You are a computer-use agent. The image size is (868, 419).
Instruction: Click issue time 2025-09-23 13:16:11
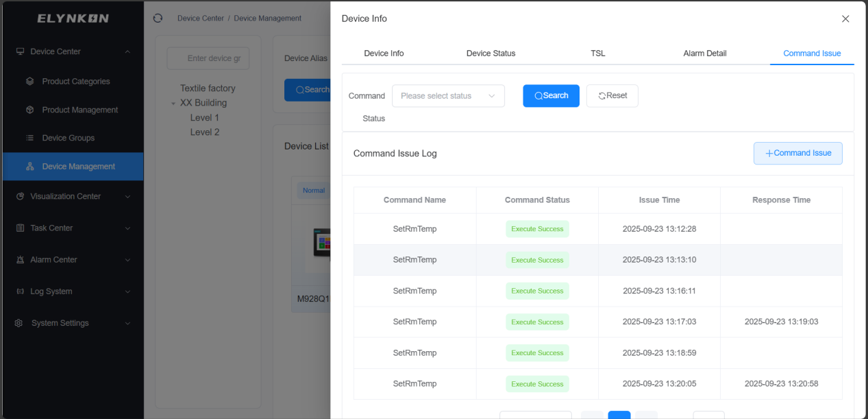point(659,291)
